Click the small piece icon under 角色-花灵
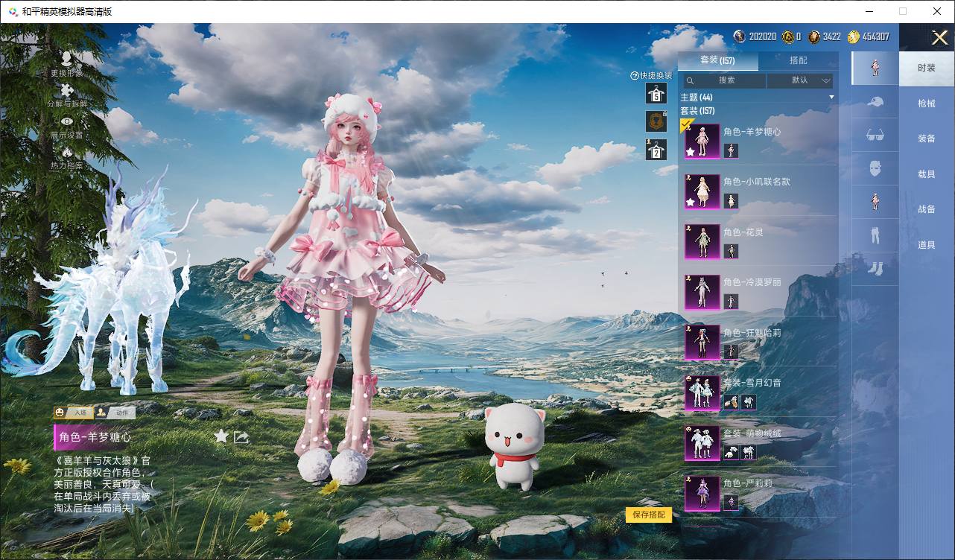 click(x=731, y=252)
